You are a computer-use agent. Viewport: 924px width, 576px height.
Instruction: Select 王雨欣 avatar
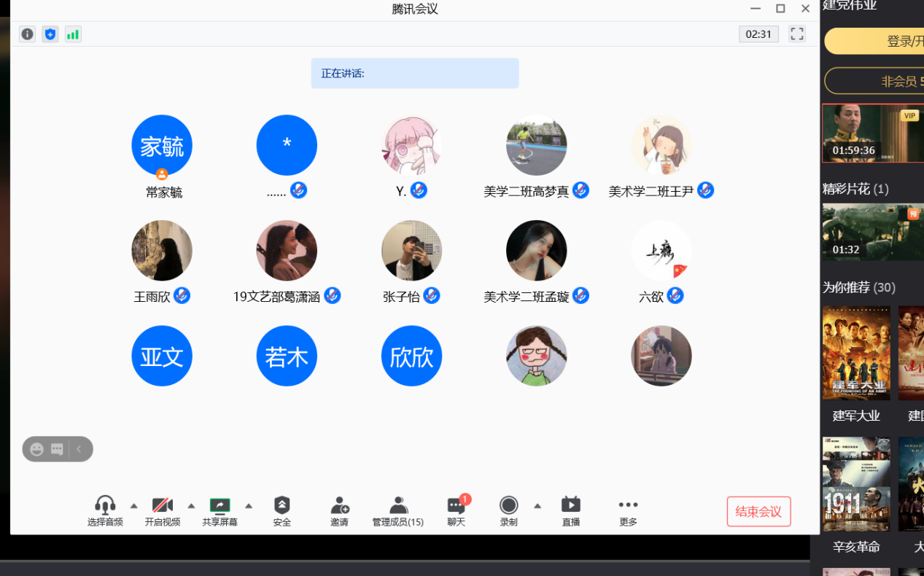162,250
